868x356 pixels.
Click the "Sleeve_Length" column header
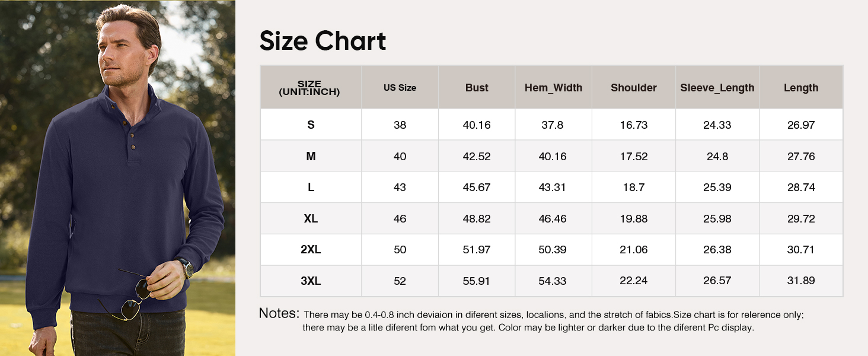click(x=717, y=88)
